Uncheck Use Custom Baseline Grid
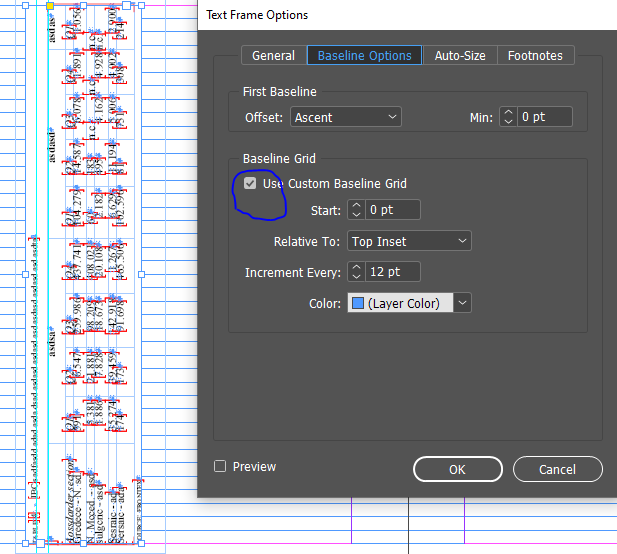617x554 pixels. click(x=250, y=183)
